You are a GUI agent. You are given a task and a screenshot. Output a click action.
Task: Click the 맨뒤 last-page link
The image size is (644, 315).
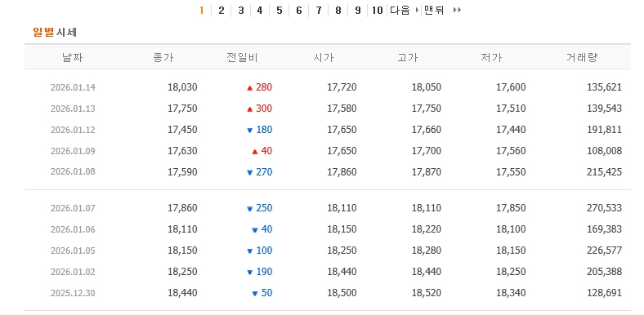pos(442,11)
